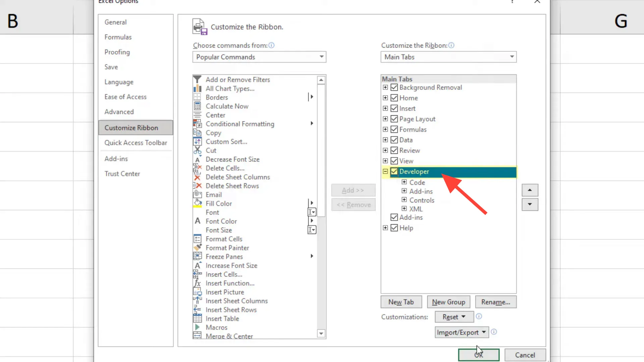Select the Fill Color command icon

[198, 203]
